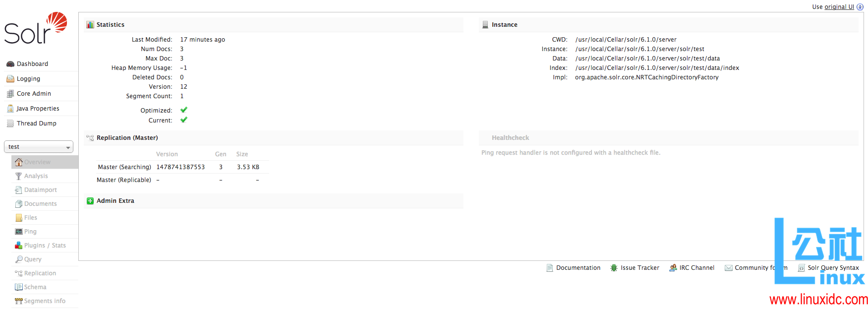
Task: Open the Dashboard page
Action: [32, 64]
